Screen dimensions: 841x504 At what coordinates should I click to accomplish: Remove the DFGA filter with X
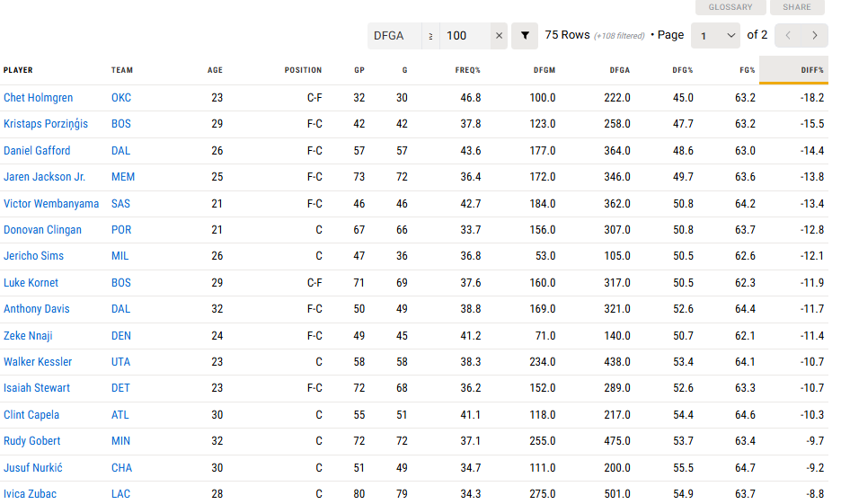coord(500,36)
